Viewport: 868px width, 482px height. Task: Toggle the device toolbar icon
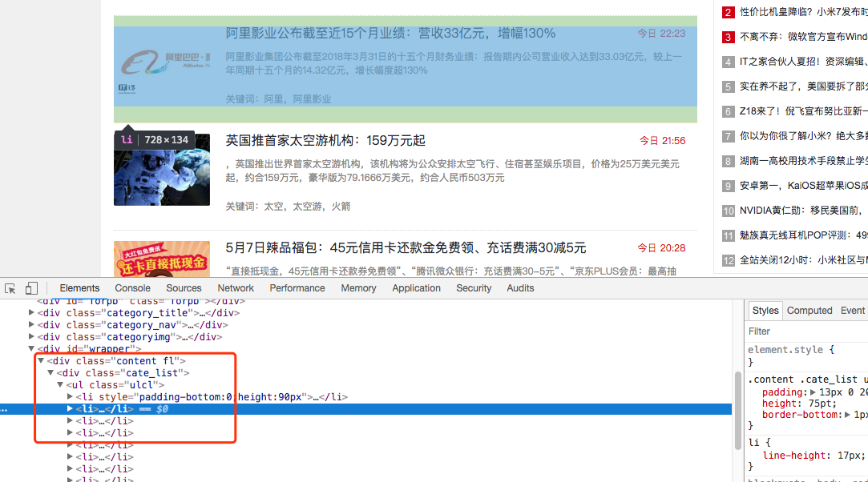pyautogui.click(x=30, y=287)
